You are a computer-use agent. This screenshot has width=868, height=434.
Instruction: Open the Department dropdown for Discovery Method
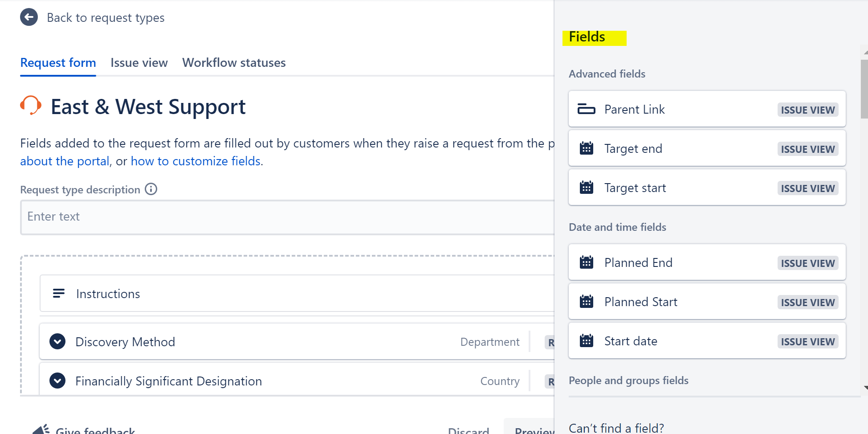pos(489,342)
